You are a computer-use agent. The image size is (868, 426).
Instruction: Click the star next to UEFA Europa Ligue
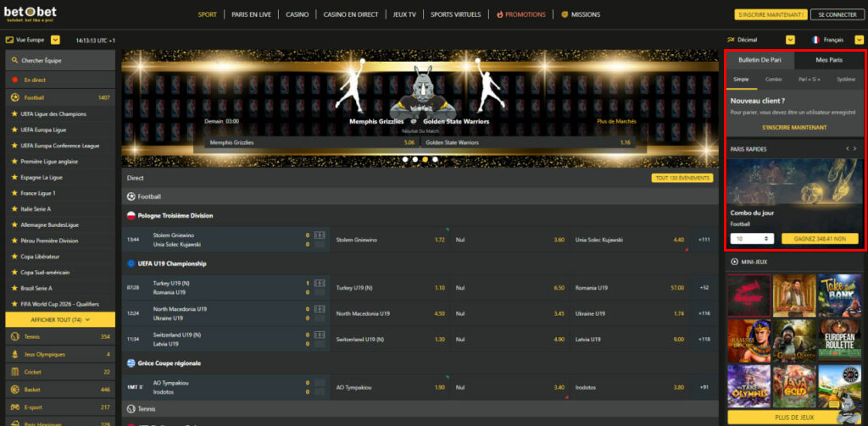click(x=15, y=130)
